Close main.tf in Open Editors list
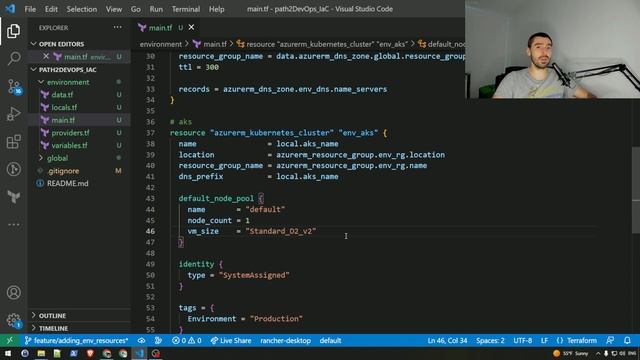The height and width of the screenshot is (360, 640). click(x=46, y=56)
